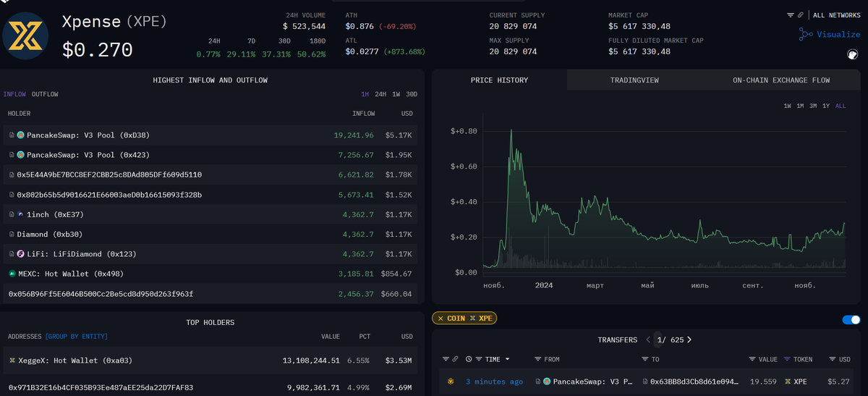The image size is (868, 396).
Task: Select the Outflow toggle option
Action: [x=45, y=94]
